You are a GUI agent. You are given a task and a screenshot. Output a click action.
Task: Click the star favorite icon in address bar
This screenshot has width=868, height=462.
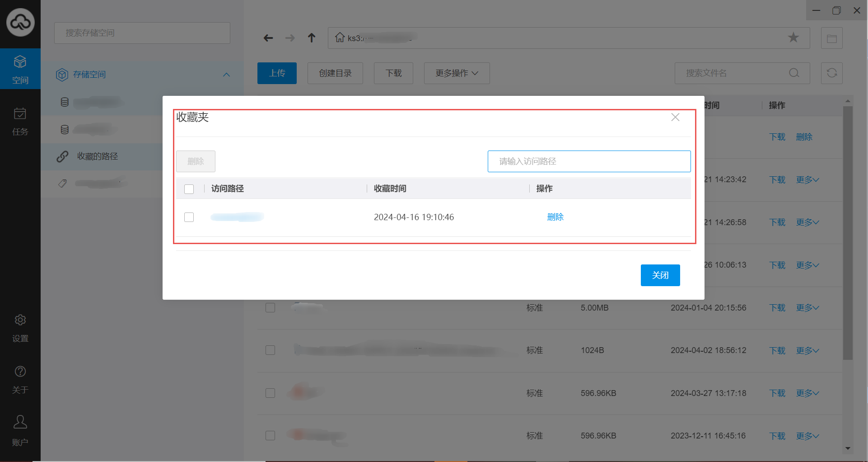(793, 38)
